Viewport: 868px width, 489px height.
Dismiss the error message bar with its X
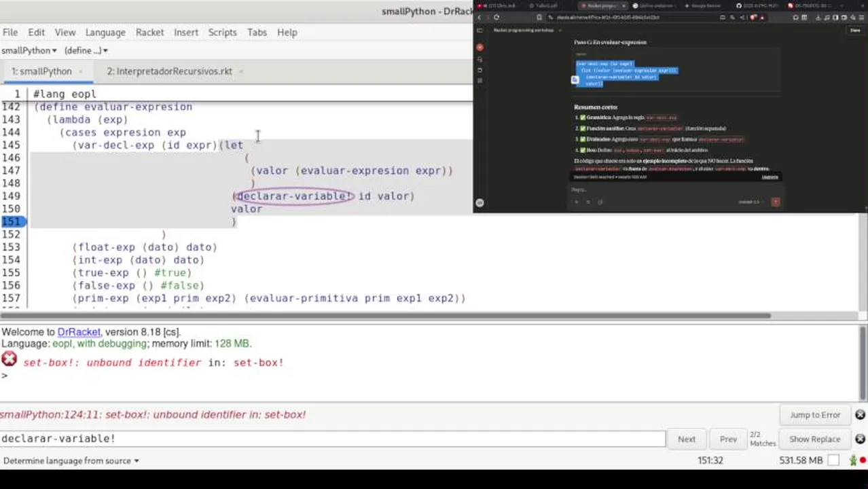pos(860,414)
